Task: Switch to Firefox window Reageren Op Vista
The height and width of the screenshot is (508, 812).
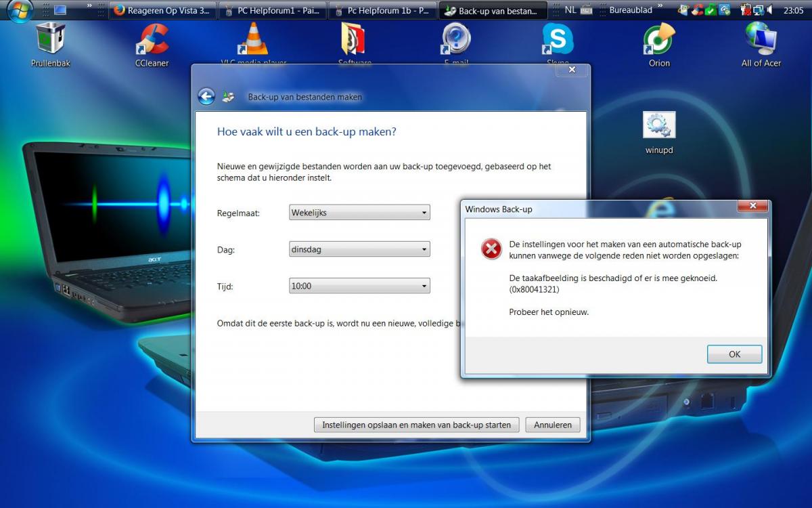Action: [x=162, y=10]
